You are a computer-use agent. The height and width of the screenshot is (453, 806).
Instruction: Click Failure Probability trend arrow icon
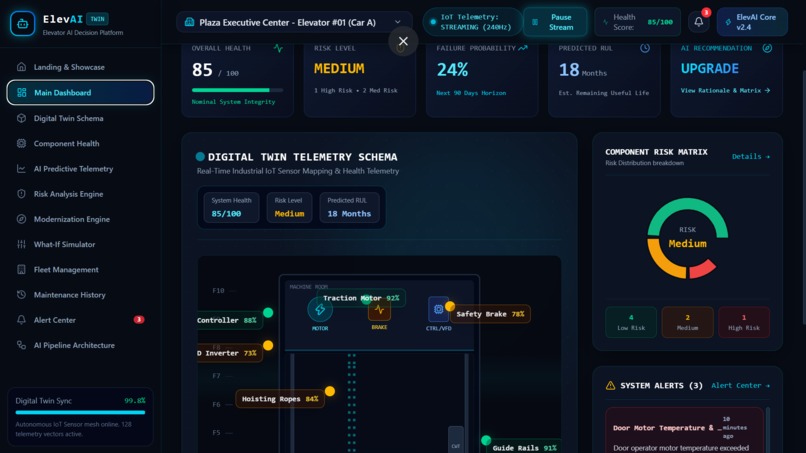pyautogui.click(x=523, y=48)
